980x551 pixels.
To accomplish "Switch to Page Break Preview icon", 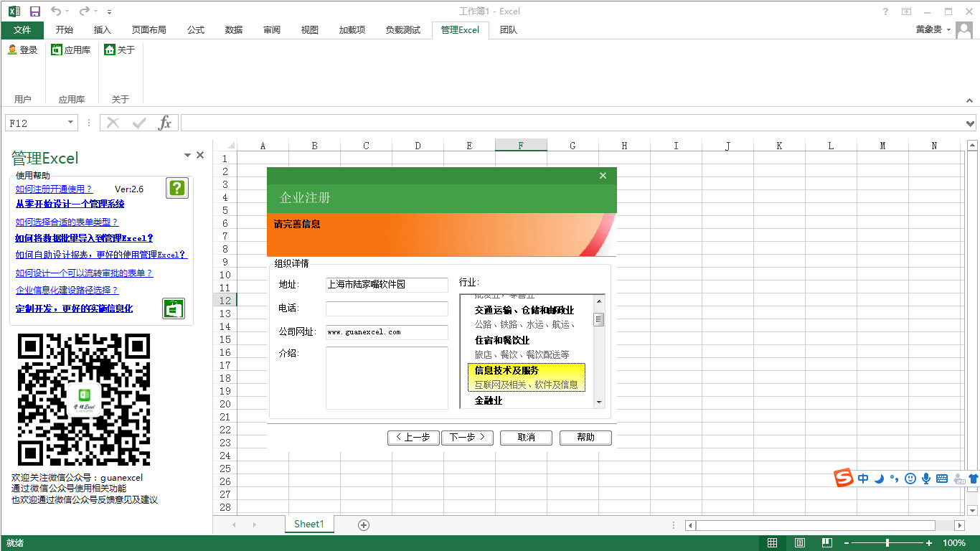I will point(827,543).
